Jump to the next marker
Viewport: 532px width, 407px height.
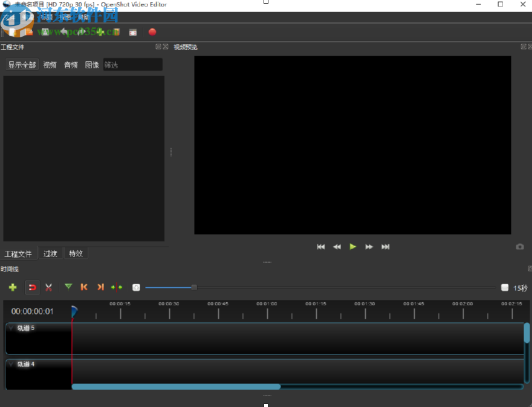(100, 287)
